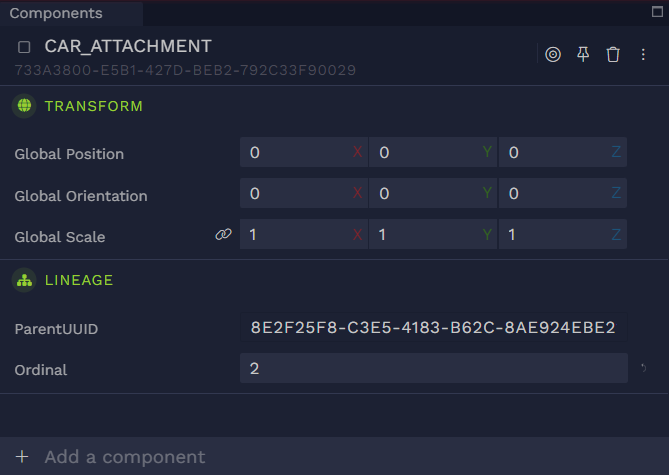Click the CAR_ATTACHMENT entity name
The width and height of the screenshot is (669, 475).
128,46
